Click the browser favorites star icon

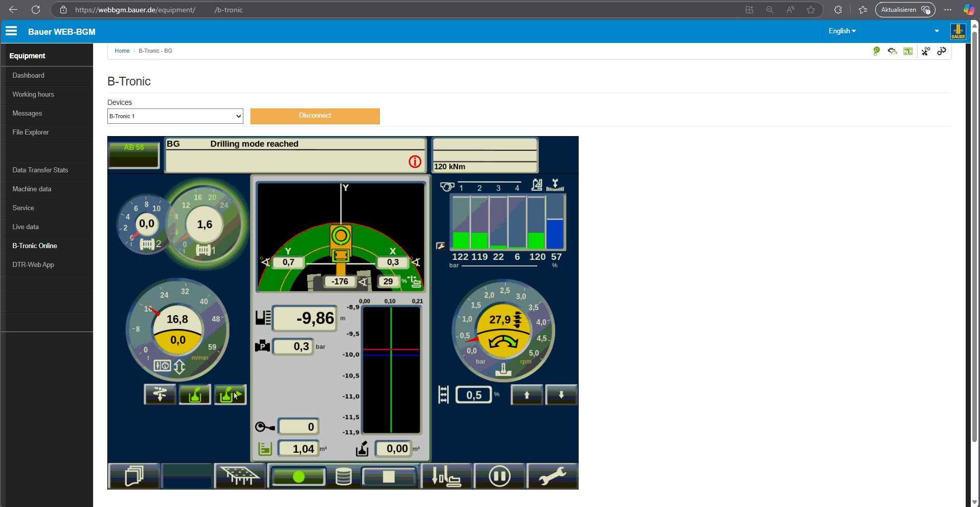point(811,10)
